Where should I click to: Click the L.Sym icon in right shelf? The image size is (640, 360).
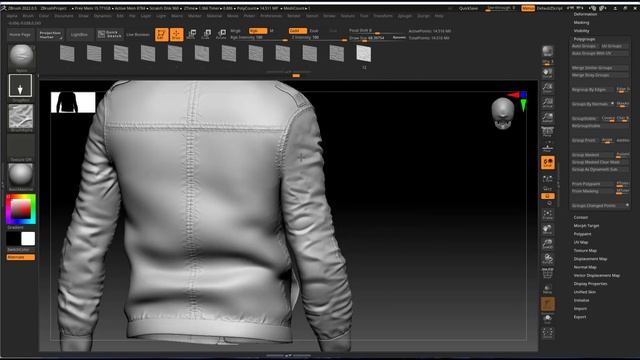(547, 179)
